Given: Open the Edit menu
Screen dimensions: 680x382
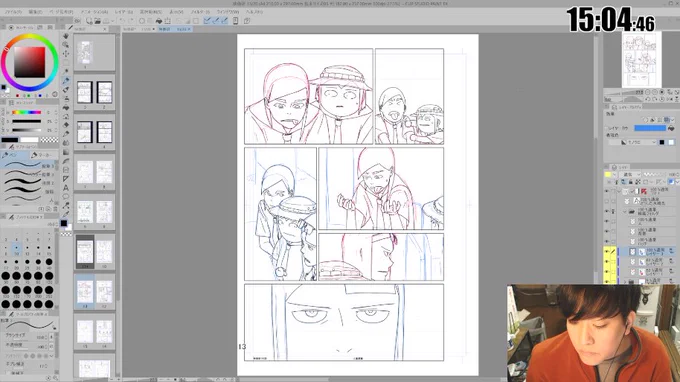Looking at the screenshot, I should 36,12.
